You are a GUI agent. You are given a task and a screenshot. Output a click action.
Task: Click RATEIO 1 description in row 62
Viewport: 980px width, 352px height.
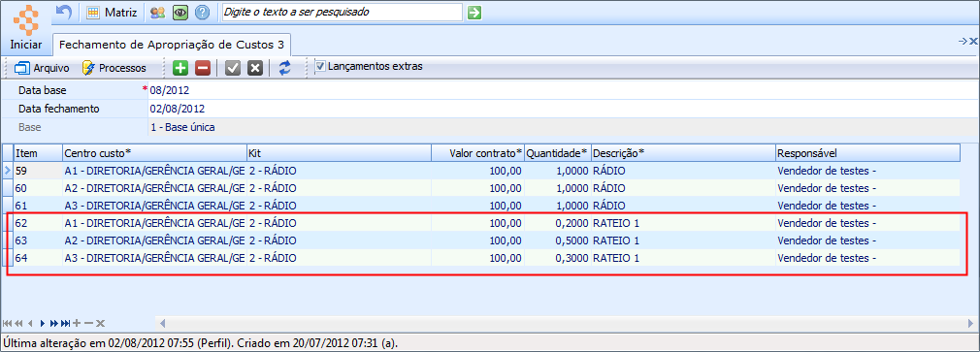pyautogui.click(x=683, y=223)
